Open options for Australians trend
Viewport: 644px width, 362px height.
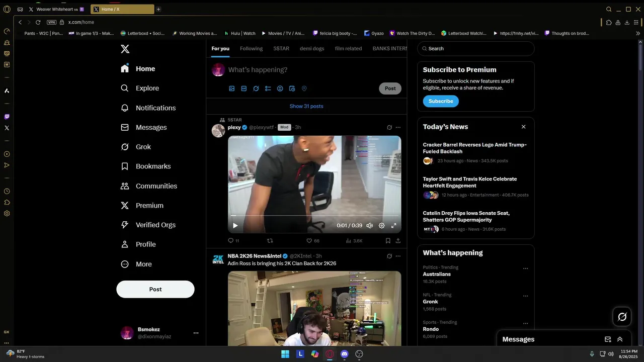(x=525, y=268)
